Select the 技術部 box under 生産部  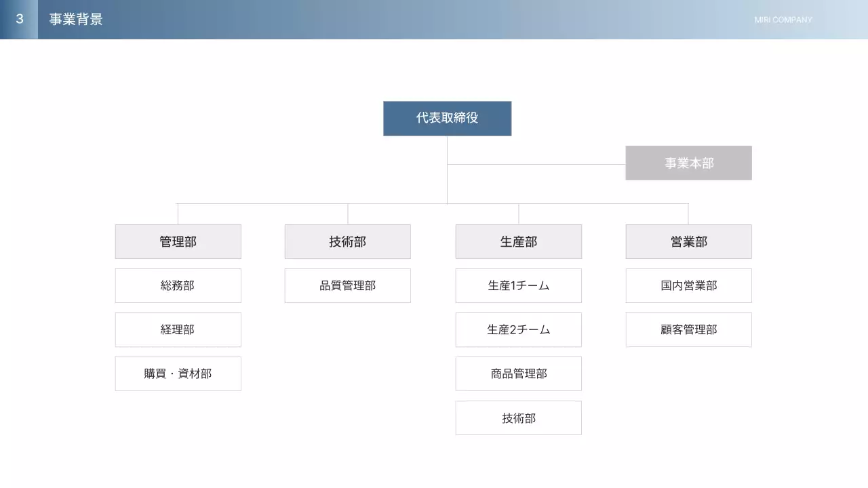(x=518, y=418)
